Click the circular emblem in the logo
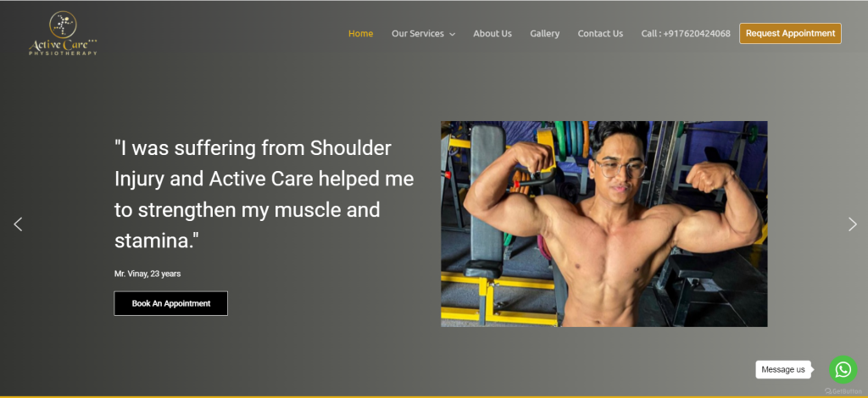Viewport: 868px width, 398px height. [x=63, y=25]
